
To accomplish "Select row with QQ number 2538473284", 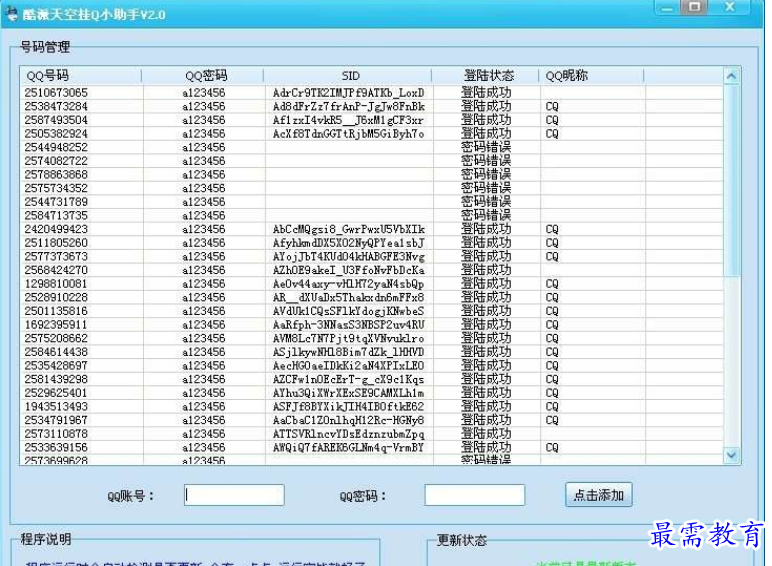I will [372, 106].
